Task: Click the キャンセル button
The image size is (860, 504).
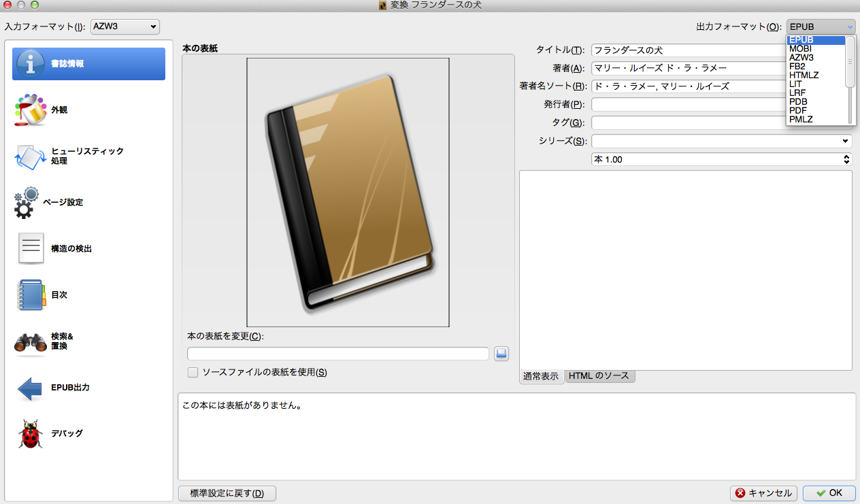Action: (763, 493)
